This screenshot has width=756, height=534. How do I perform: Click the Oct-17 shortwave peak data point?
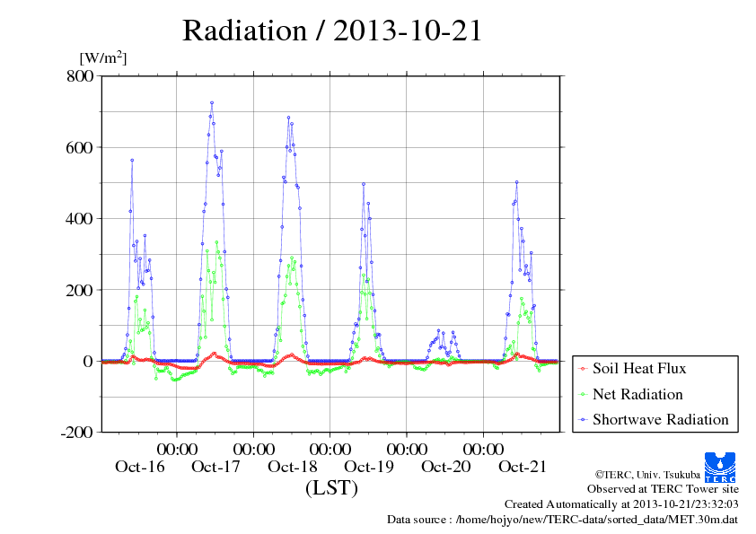(212, 102)
